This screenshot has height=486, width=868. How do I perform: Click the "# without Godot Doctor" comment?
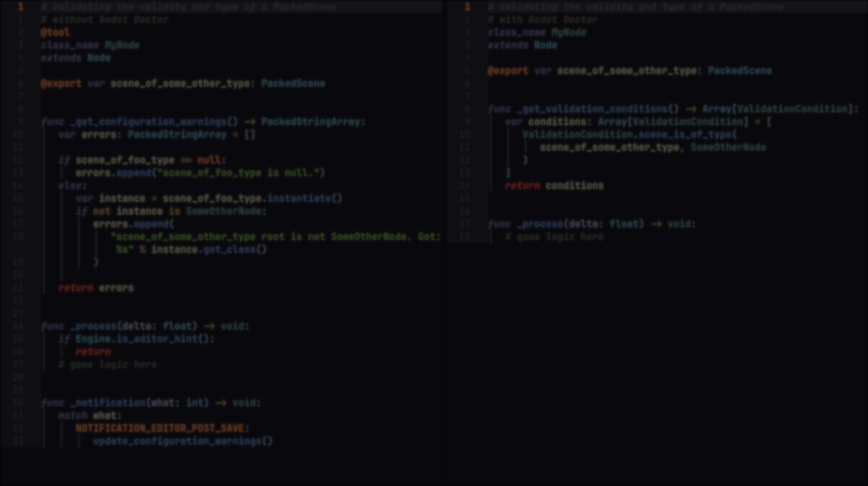click(x=104, y=20)
